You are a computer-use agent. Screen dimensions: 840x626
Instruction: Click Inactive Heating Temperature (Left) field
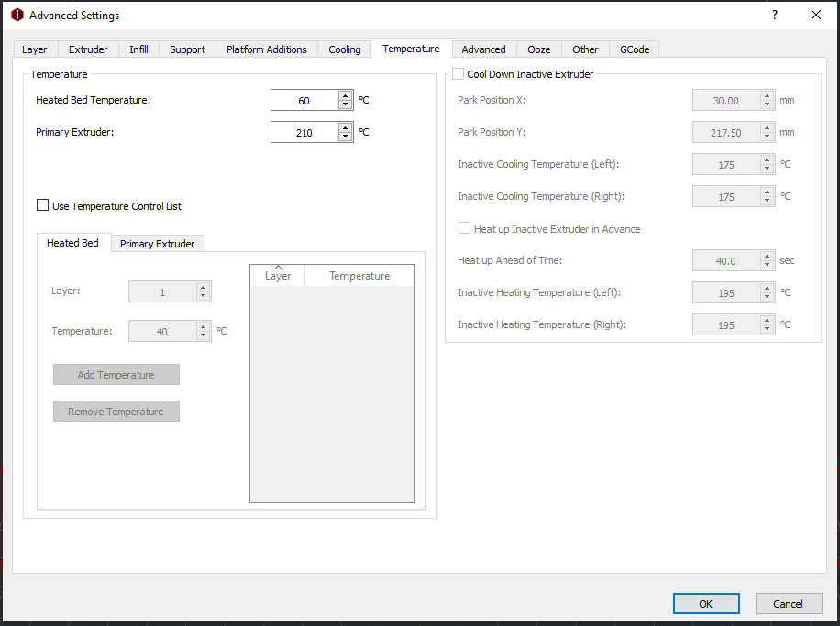[x=726, y=293]
